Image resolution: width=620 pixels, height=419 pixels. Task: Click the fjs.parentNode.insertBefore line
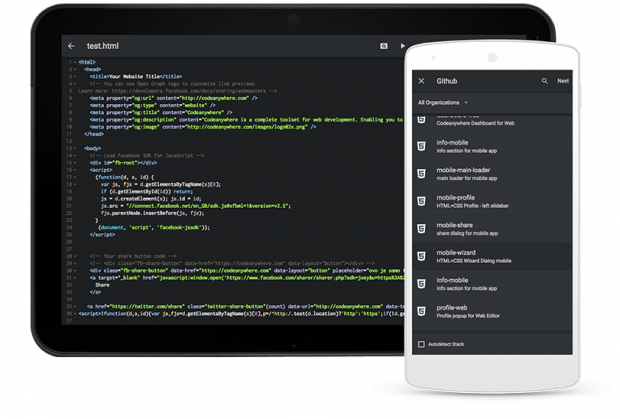[152, 213]
